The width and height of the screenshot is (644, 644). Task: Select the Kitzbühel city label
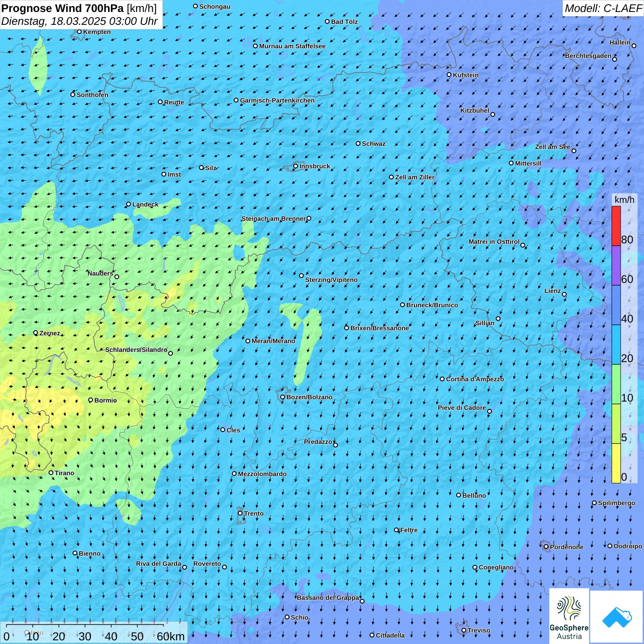pos(475,110)
